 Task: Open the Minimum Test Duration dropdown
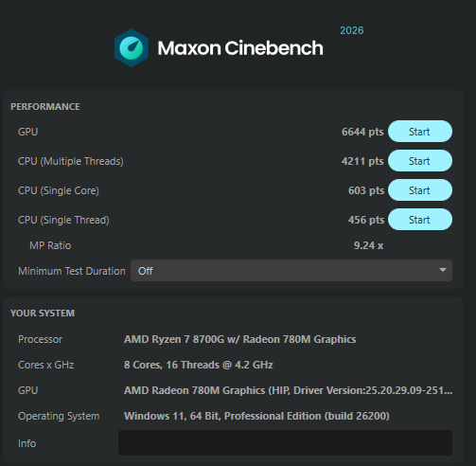[291, 271]
